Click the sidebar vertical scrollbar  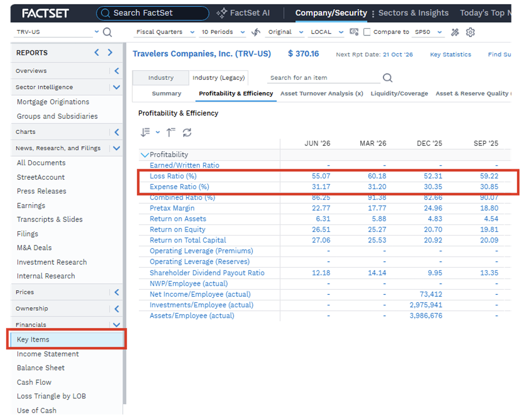click(125, 223)
